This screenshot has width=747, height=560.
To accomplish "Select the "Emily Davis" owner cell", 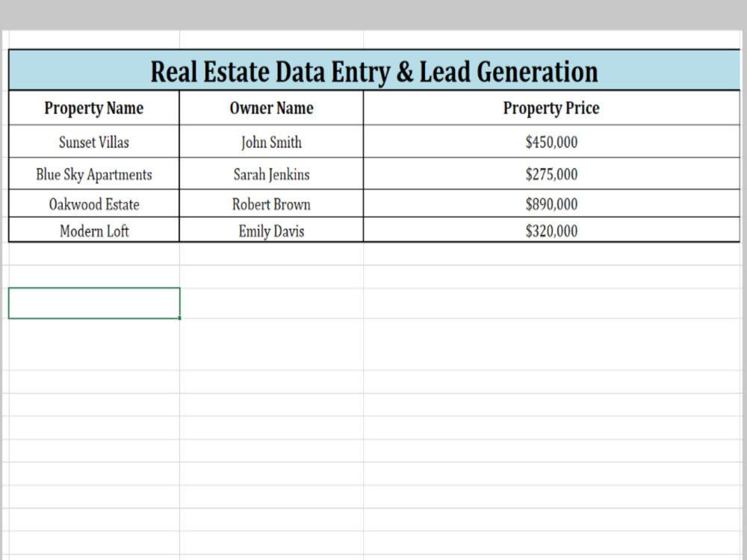I will coord(271,231).
